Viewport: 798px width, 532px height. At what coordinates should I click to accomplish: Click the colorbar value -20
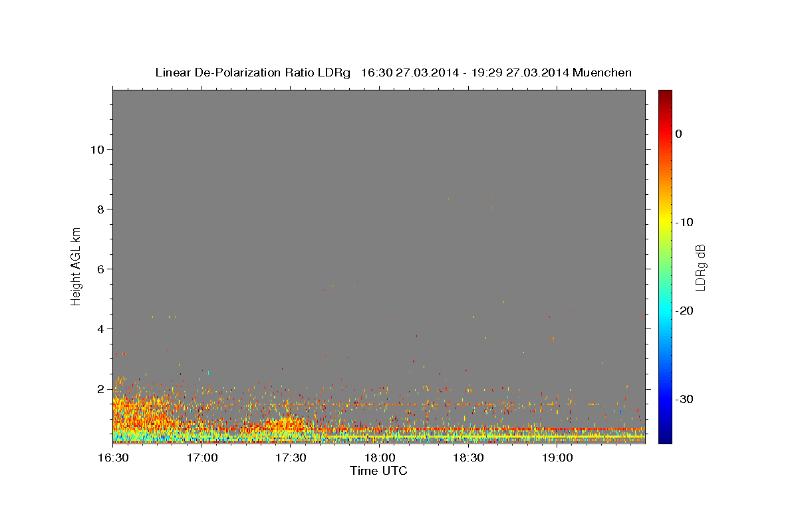(x=684, y=311)
